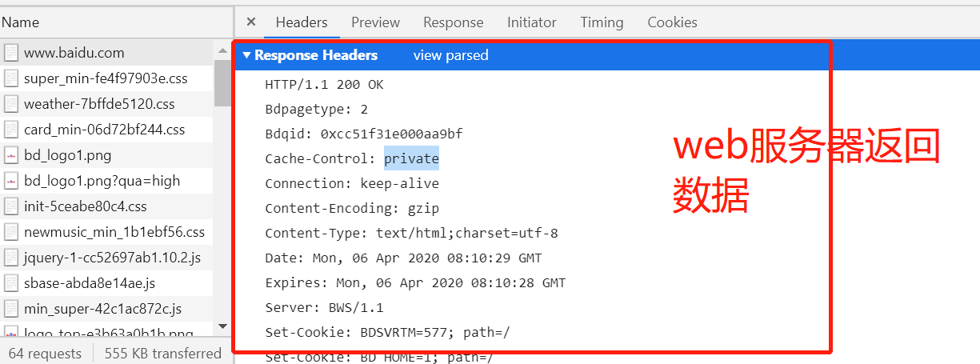Click file icon beside www.baidu.com
Image resolution: width=980 pixels, height=364 pixels.
11,53
